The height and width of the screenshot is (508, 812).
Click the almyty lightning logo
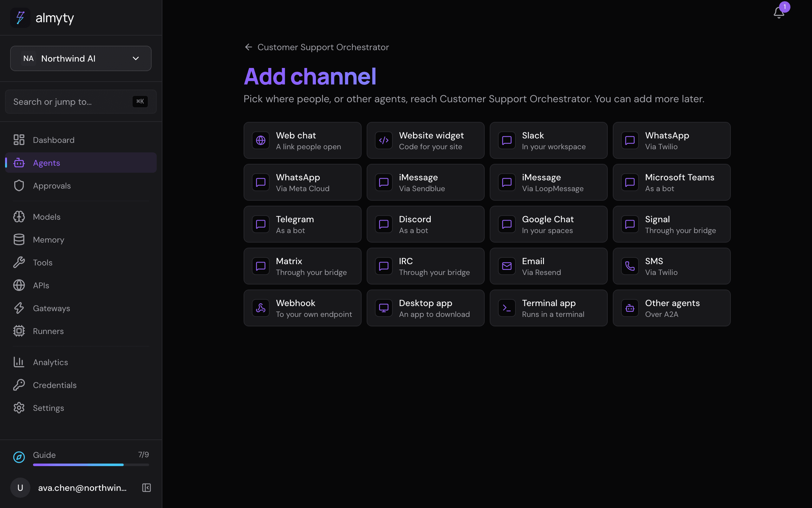click(21, 18)
